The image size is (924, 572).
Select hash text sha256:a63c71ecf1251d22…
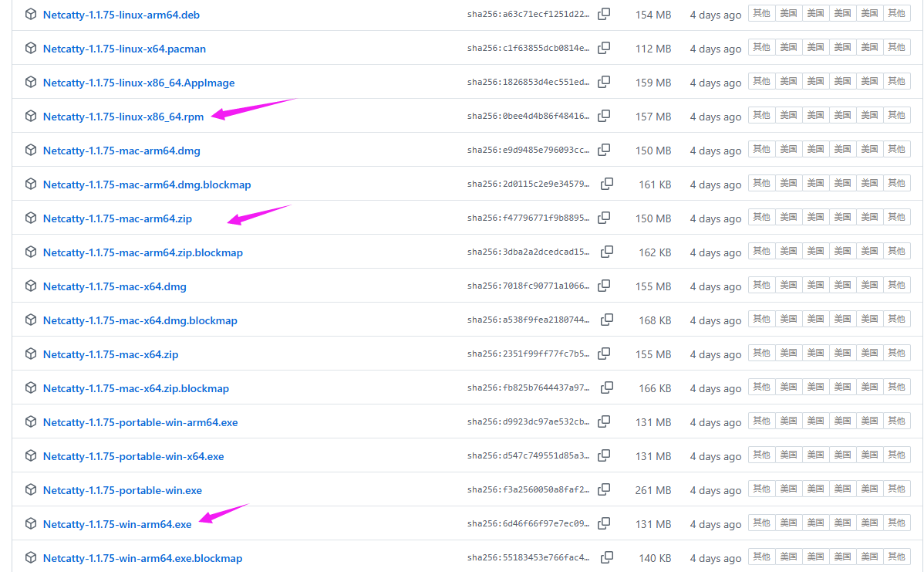528,14
